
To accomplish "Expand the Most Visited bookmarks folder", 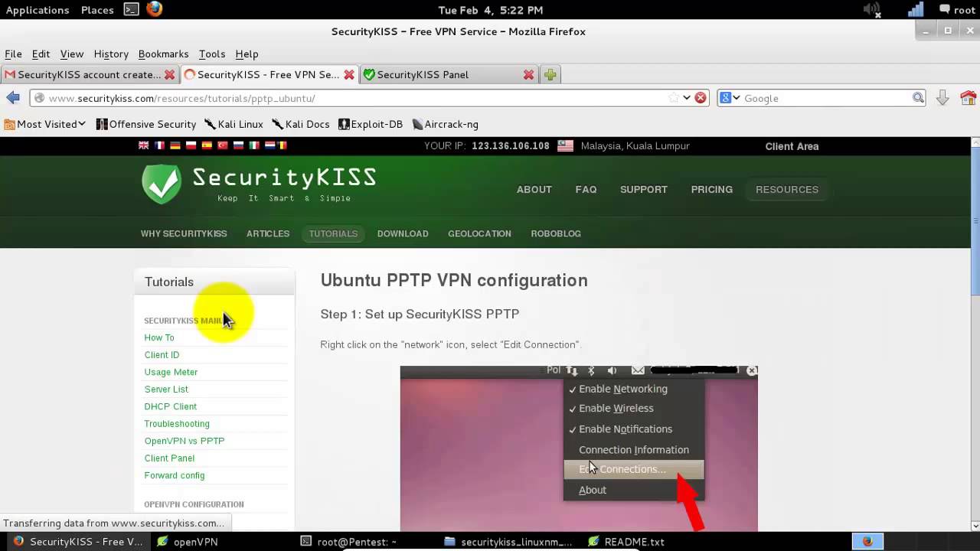I will click(x=45, y=124).
